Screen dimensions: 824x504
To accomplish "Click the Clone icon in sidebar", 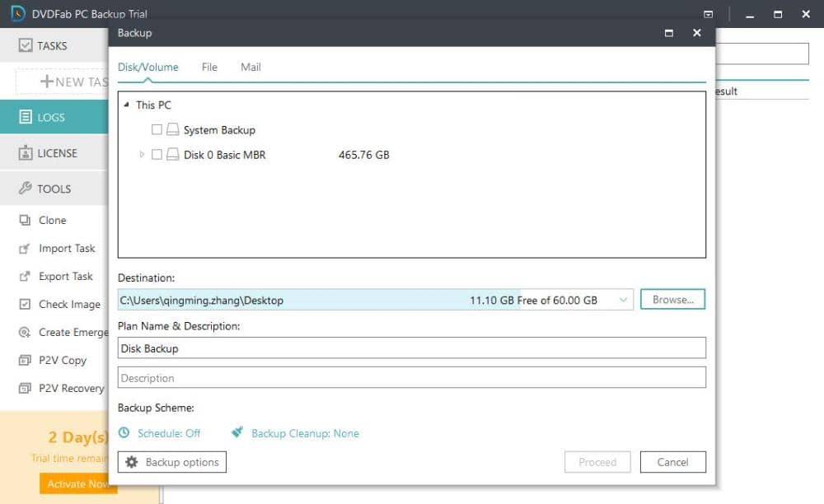I will (x=25, y=220).
